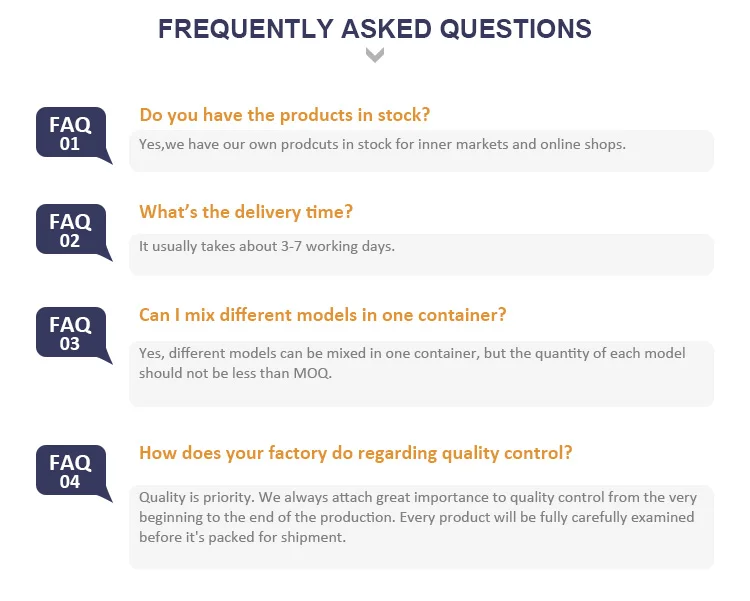
Task: Select the FAQ 04 speech-bubble badge
Action: point(70,471)
